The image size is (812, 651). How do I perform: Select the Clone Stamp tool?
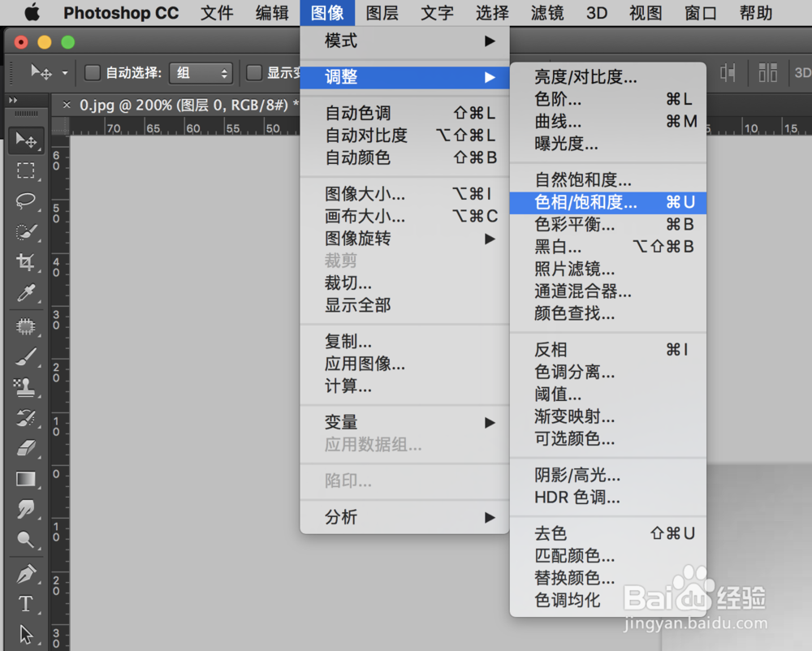pyautogui.click(x=25, y=387)
